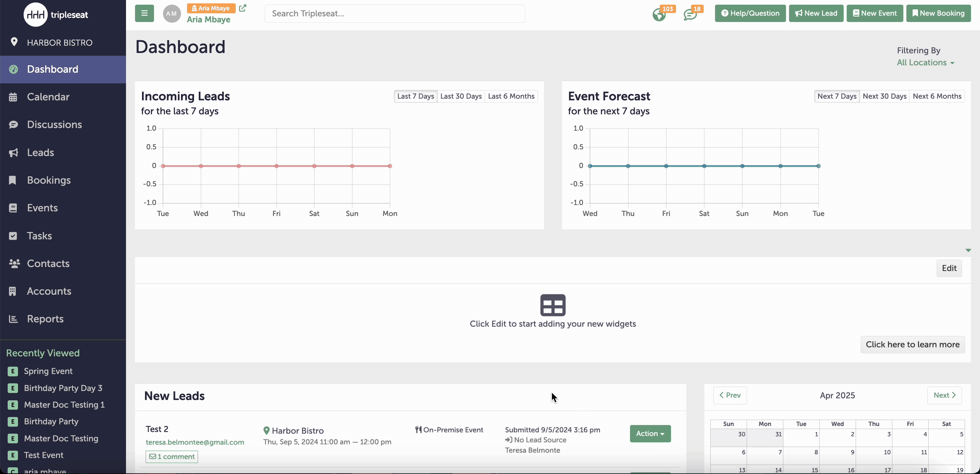The image size is (980, 474).
Task: Click the New Booking button
Action: coord(939,13)
